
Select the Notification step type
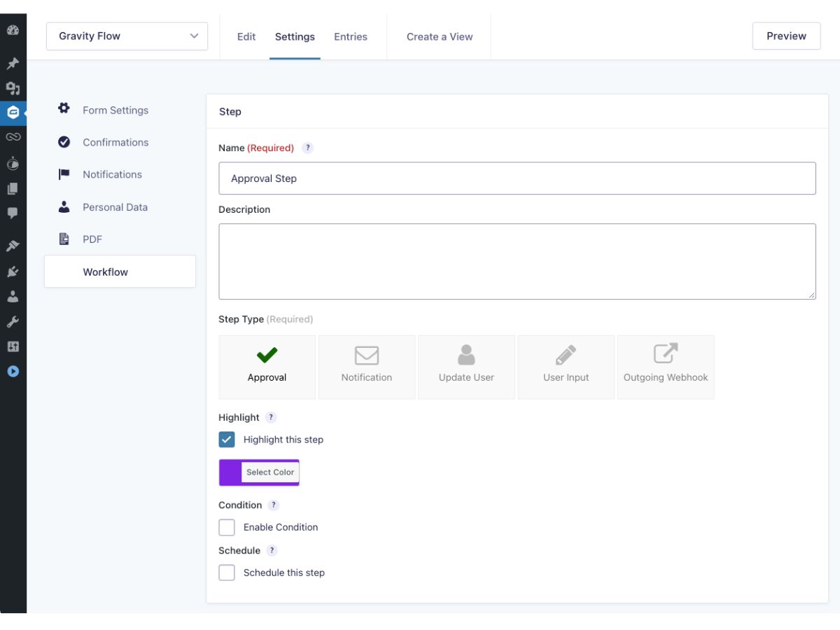coord(367,367)
